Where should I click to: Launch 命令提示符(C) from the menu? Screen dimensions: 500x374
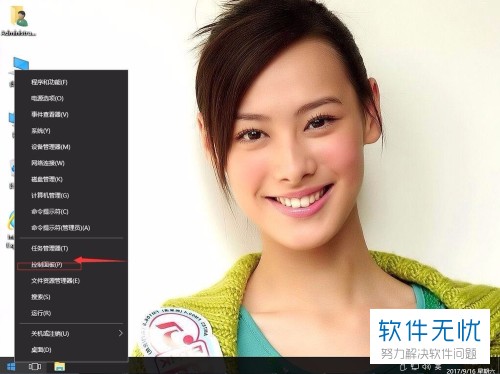pos(71,212)
